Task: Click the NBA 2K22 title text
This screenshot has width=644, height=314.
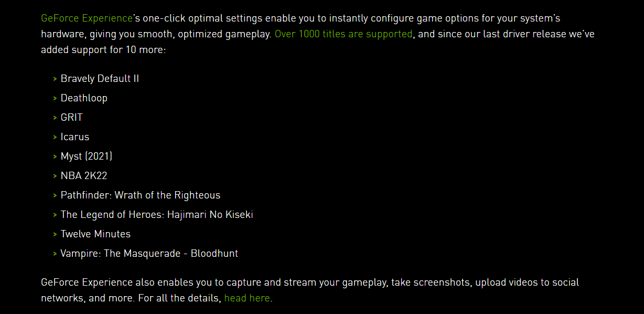Action: pyautogui.click(x=84, y=176)
